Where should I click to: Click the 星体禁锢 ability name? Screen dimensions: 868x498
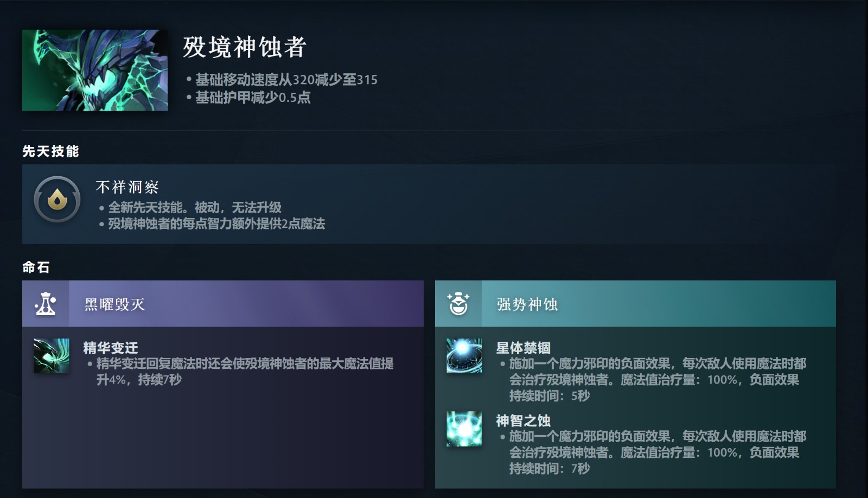(x=524, y=347)
